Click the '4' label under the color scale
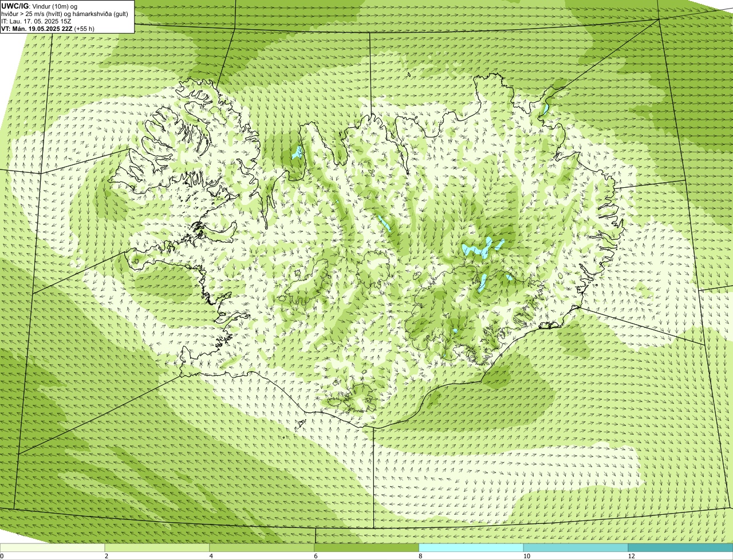The width and height of the screenshot is (733, 560). [211, 556]
